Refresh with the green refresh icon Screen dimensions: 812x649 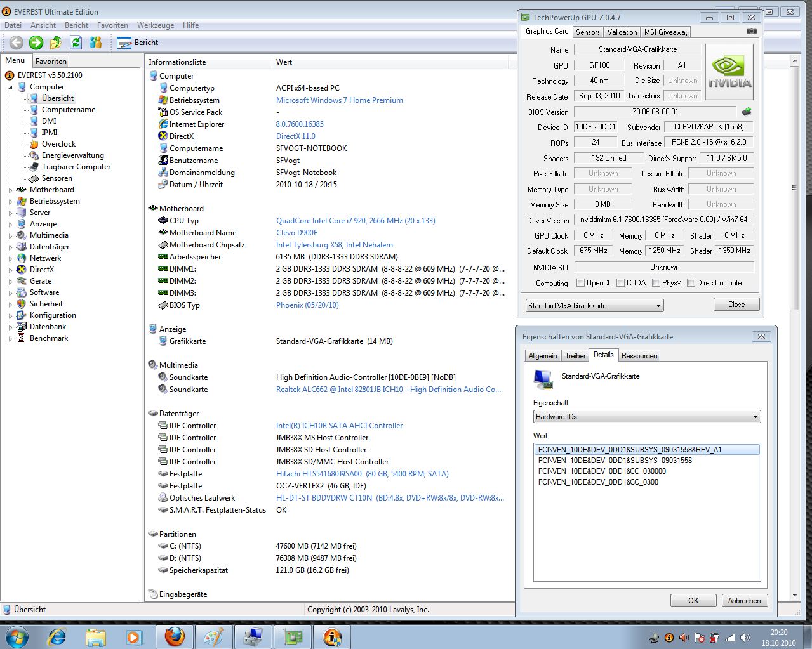pos(76,43)
